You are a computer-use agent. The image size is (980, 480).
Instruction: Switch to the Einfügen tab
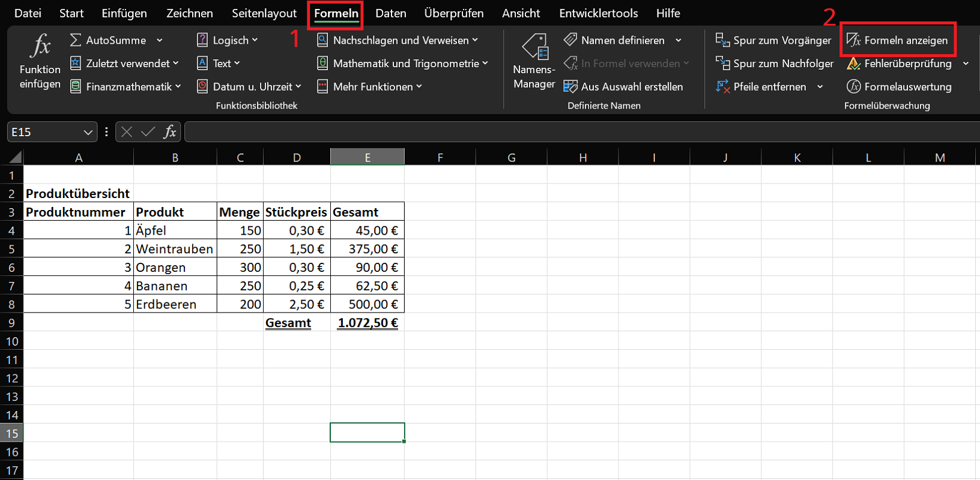(x=124, y=13)
